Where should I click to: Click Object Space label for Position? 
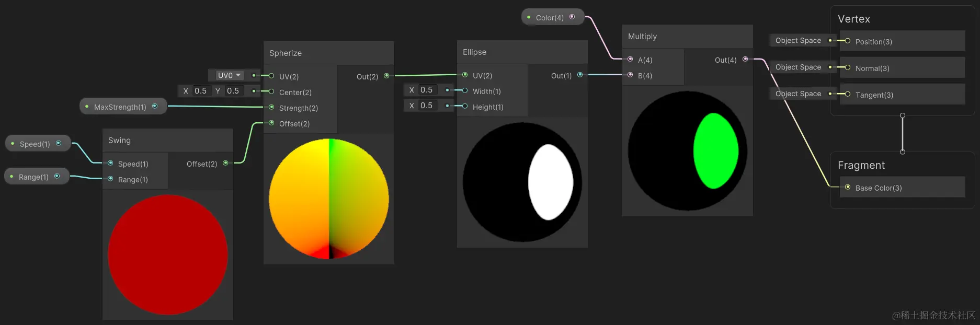point(798,40)
